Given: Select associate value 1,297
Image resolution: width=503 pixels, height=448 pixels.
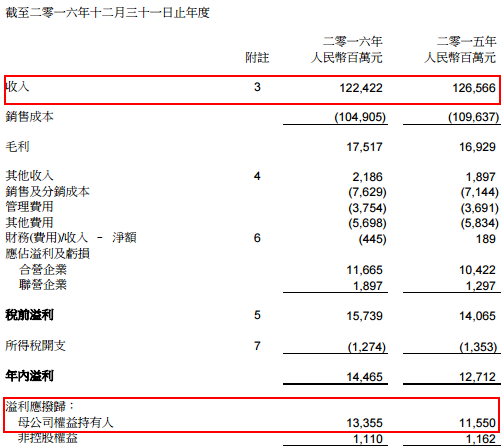Looking at the screenshot, I should tap(480, 286).
